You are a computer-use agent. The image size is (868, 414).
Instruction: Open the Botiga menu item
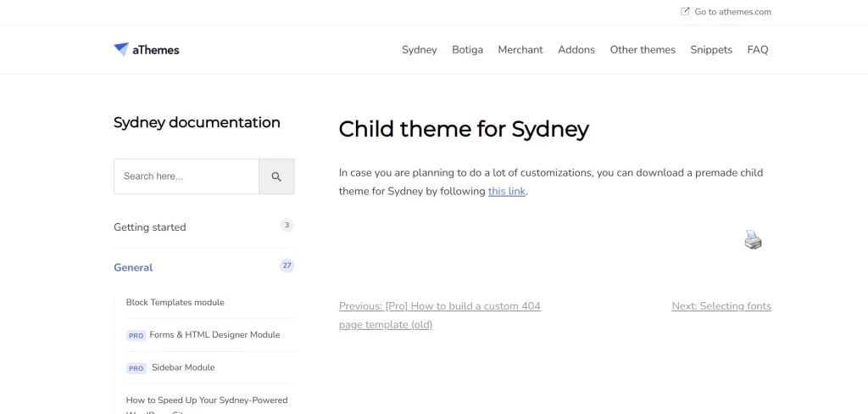[467, 50]
